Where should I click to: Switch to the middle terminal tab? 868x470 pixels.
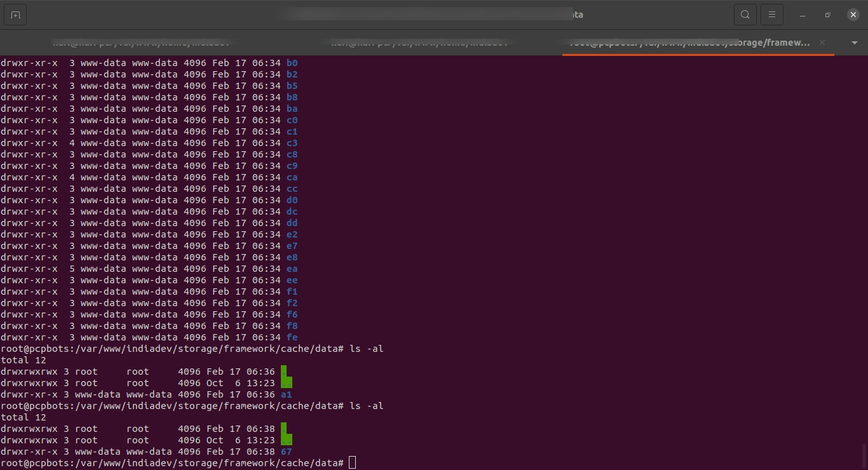coord(420,43)
